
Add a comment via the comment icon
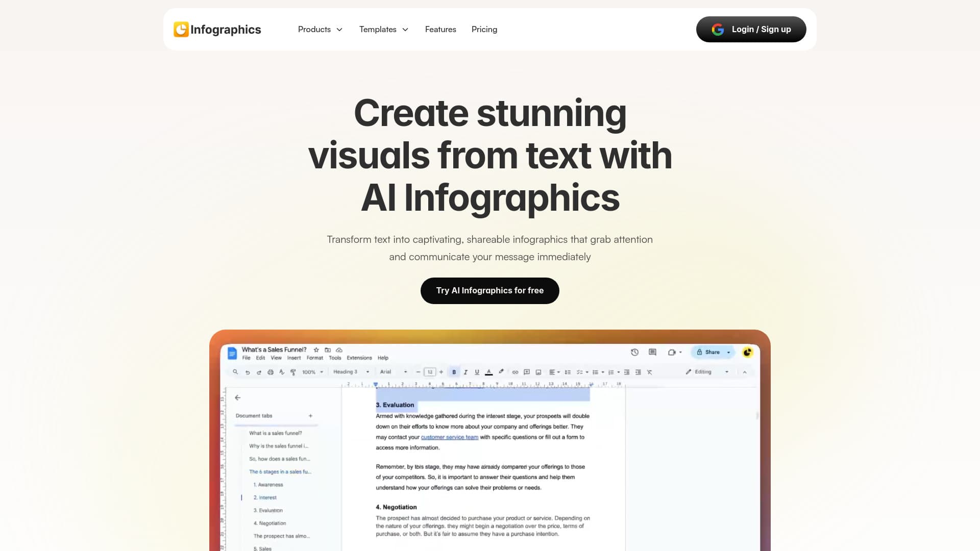tap(527, 371)
